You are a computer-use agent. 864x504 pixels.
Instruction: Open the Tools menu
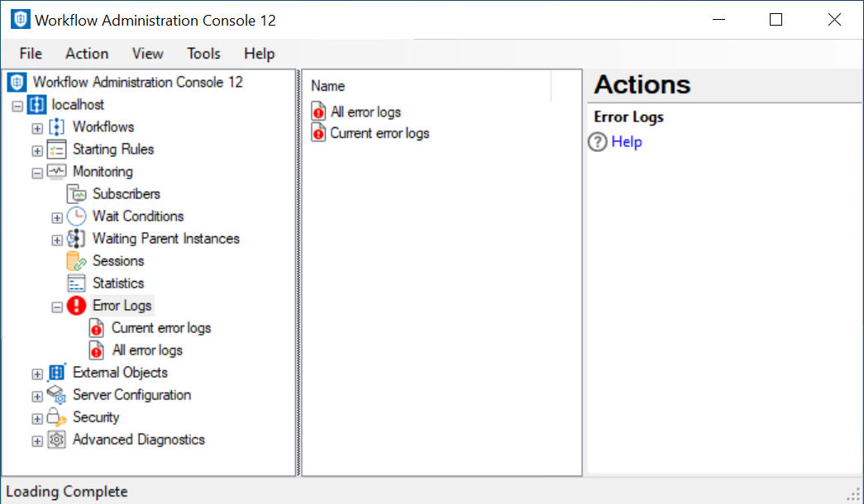click(203, 54)
